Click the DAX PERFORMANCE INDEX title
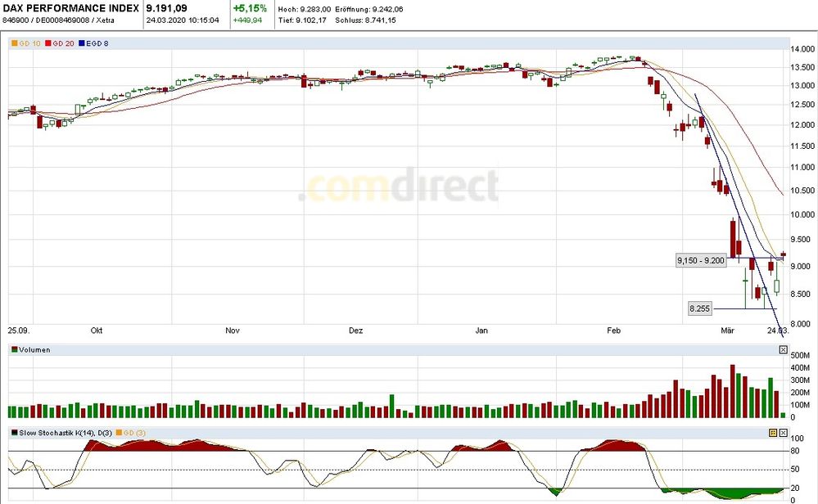 tap(69, 7)
